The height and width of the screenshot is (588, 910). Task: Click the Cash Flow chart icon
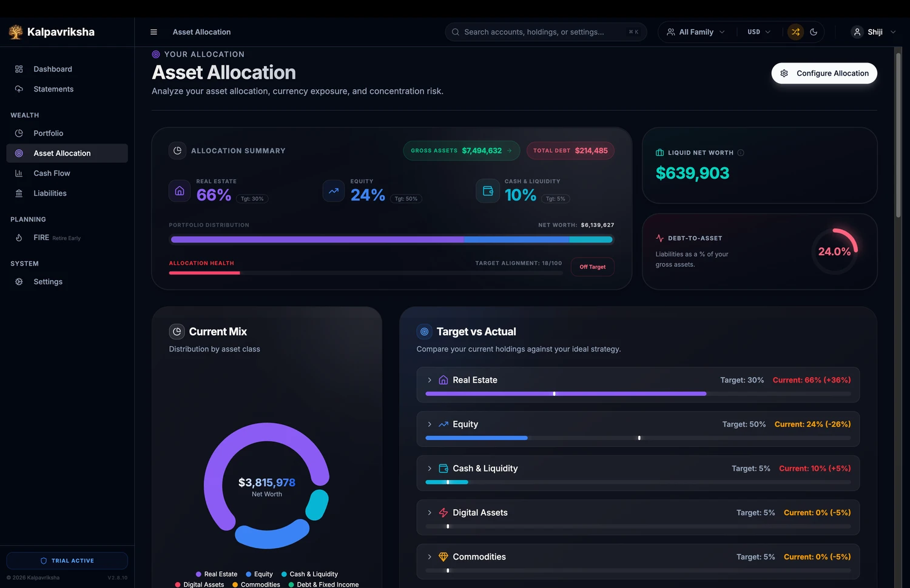click(19, 173)
